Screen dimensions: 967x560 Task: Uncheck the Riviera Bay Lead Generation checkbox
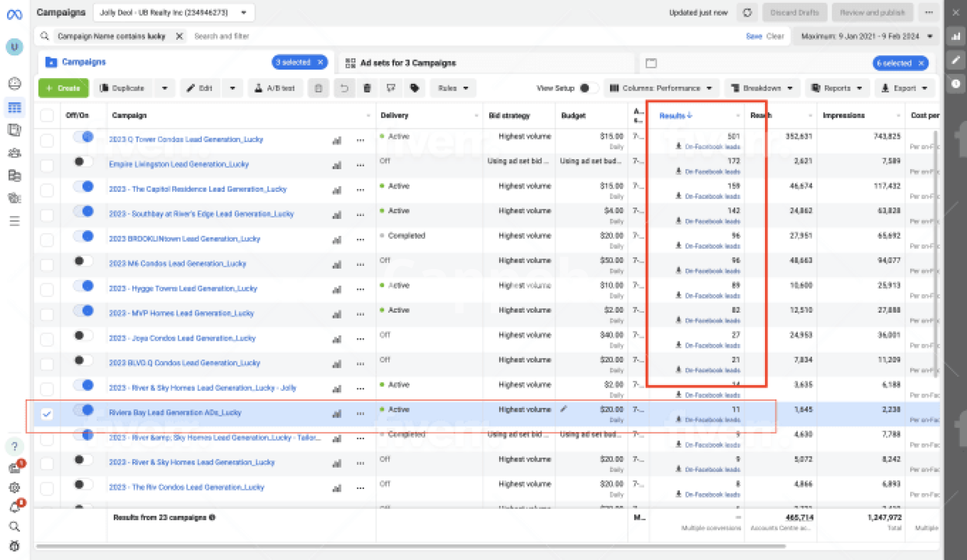(47, 414)
